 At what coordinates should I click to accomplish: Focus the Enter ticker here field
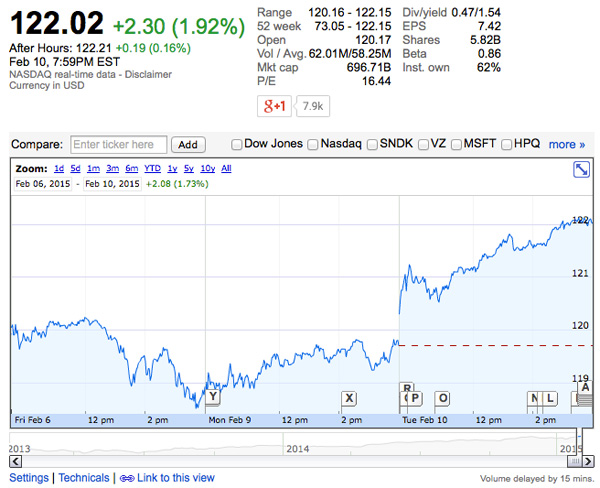(x=119, y=145)
